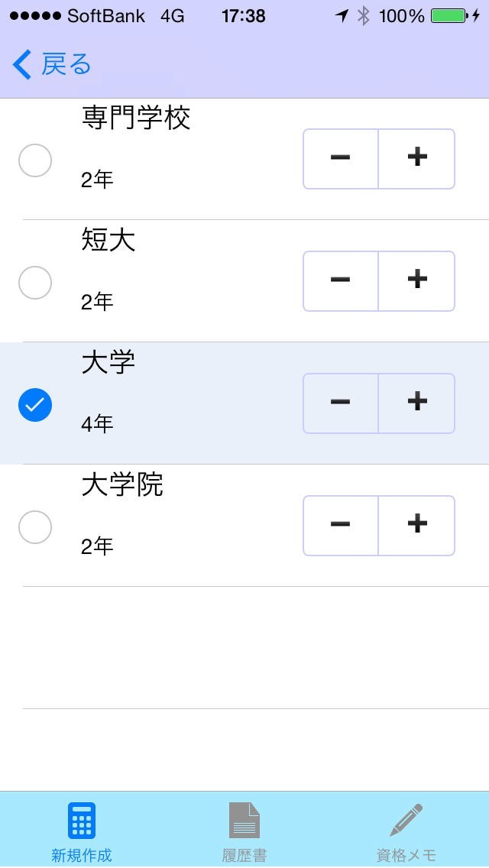The width and height of the screenshot is (489, 868).
Task: Go back with the 戻る button
Action: (x=66, y=65)
